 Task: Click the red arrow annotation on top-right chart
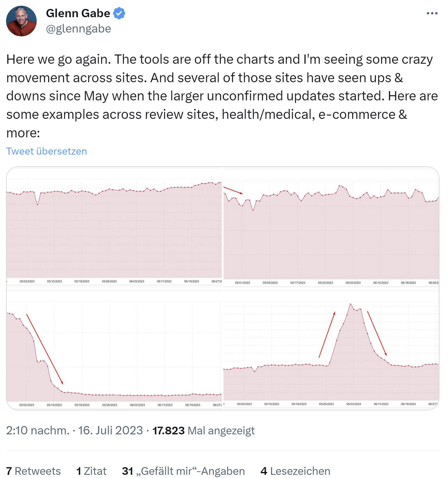(x=233, y=191)
